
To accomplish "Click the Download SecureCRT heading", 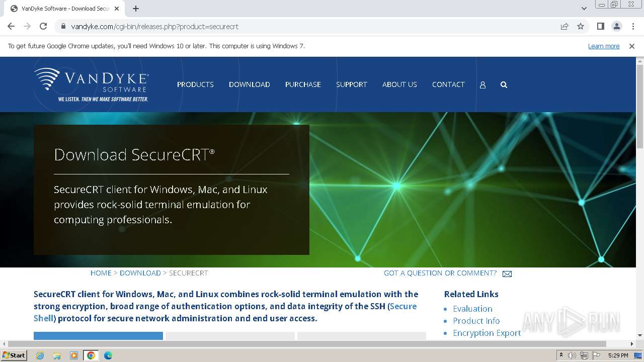I will tap(134, 154).
